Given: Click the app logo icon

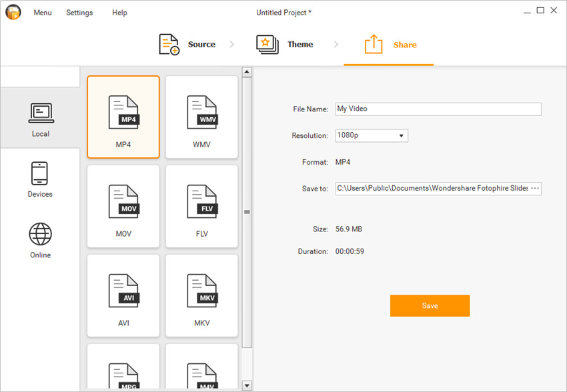Looking at the screenshot, I should pos(13,12).
